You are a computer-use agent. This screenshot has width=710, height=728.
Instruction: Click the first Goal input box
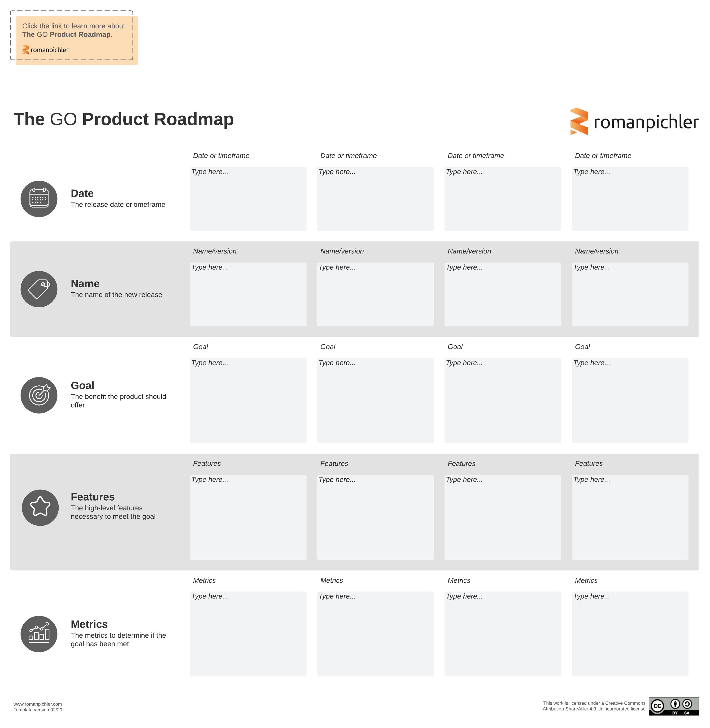248,400
